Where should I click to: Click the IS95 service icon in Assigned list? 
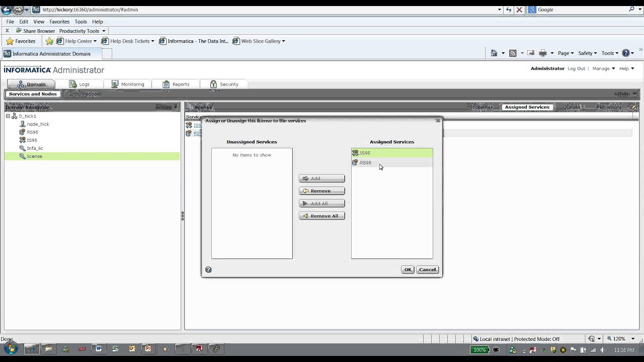tap(355, 153)
